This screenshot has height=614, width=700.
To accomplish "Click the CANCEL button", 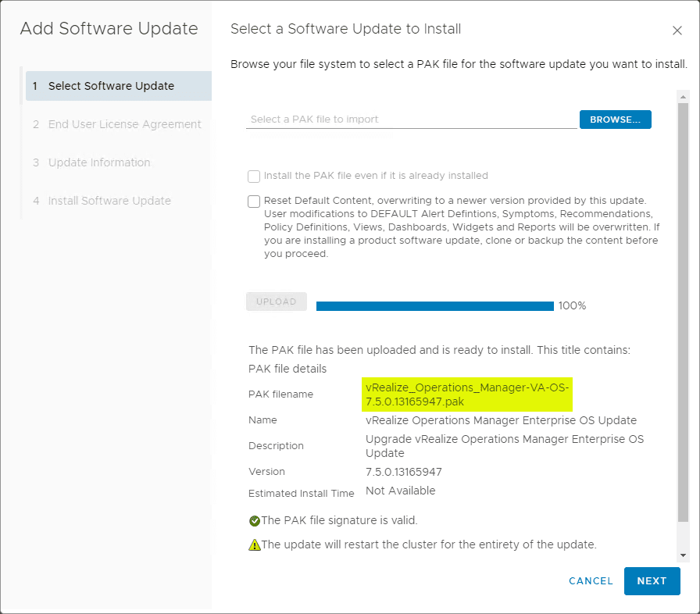I will [591, 581].
